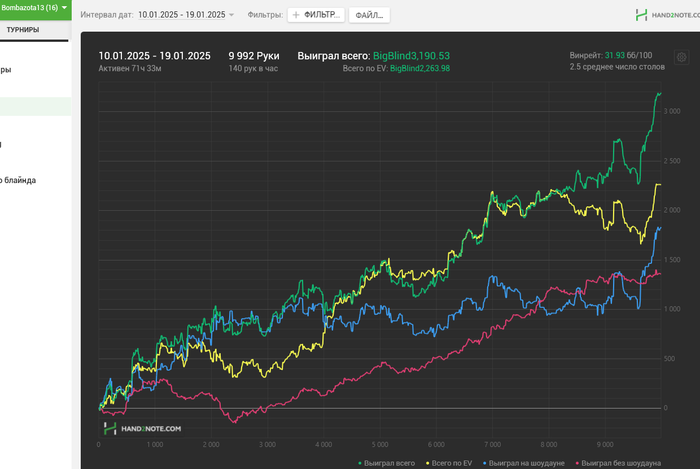Screen dimensions: 700x469
Task: Toggle the Выиграл всего green legend series
Action: click(x=387, y=463)
